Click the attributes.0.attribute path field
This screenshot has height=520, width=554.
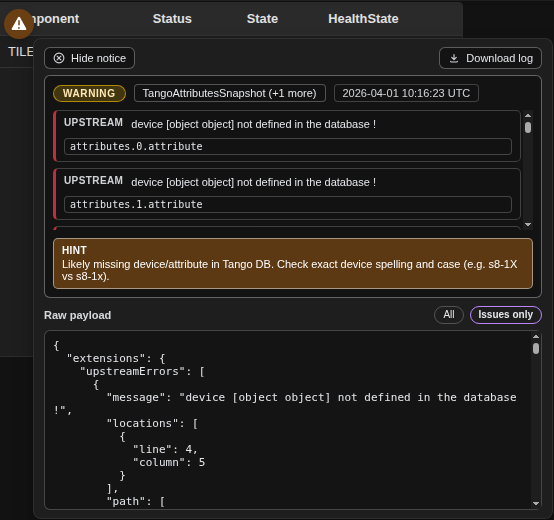click(x=288, y=146)
